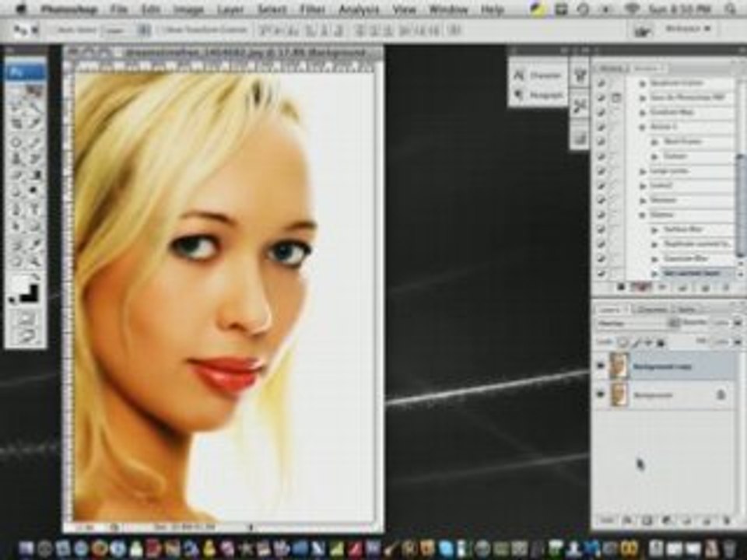Switch to the Paths tab

(x=686, y=310)
